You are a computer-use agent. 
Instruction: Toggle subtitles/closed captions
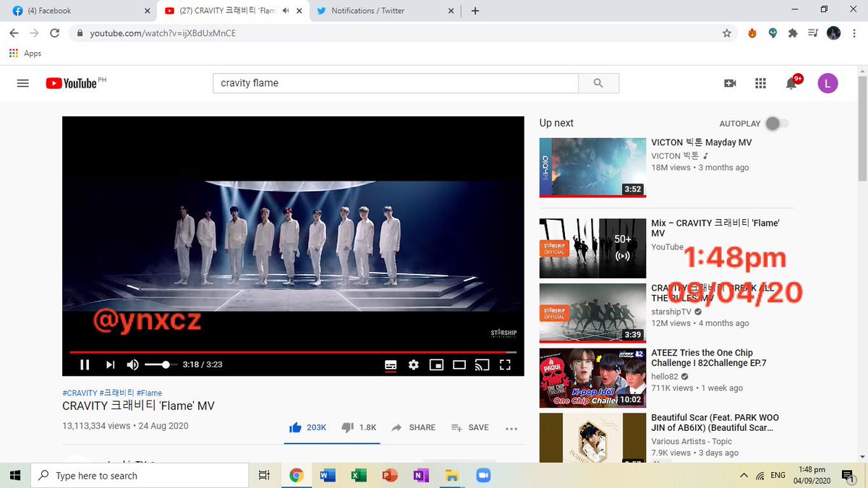click(x=391, y=365)
